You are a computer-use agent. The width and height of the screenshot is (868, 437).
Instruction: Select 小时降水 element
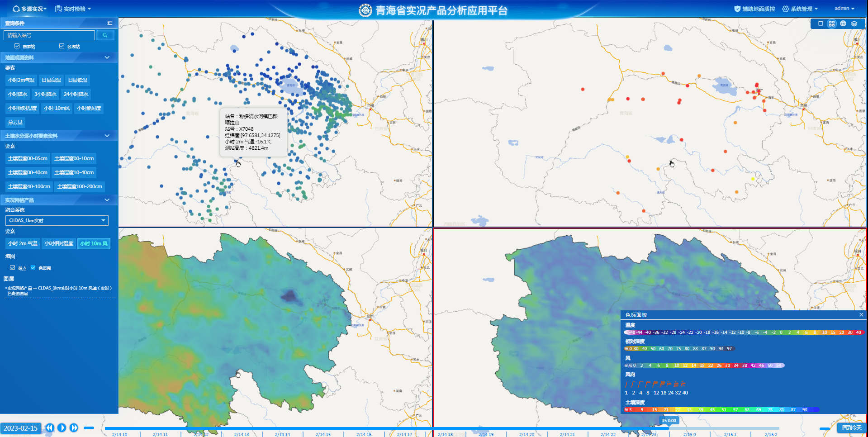(18, 94)
